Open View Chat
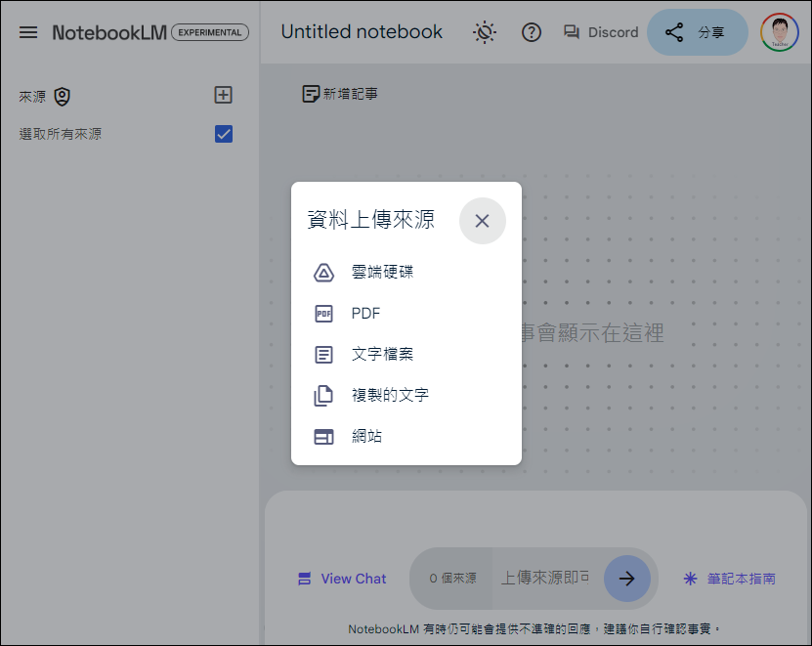Image resolution: width=812 pixels, height=646 pixels. coord(342,579)
